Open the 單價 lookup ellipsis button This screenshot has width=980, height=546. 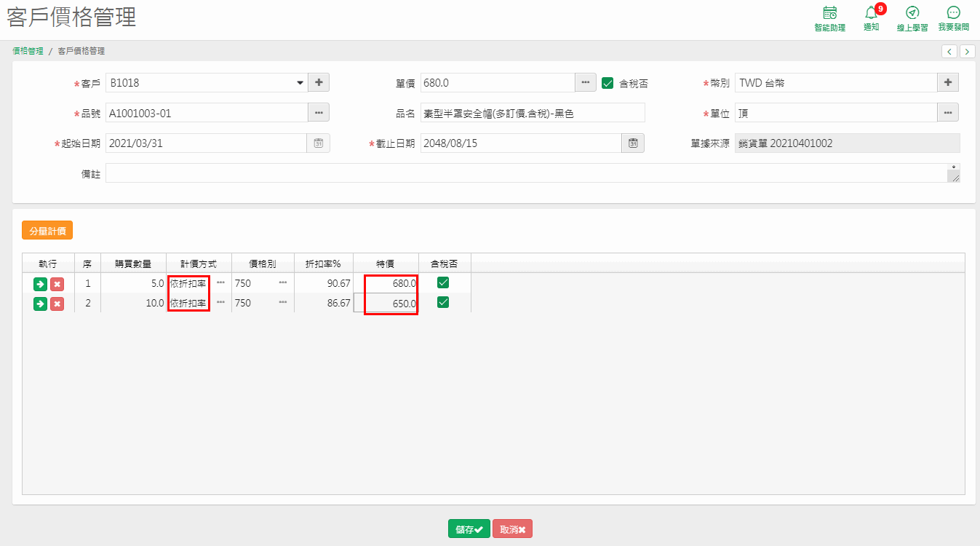586,82
